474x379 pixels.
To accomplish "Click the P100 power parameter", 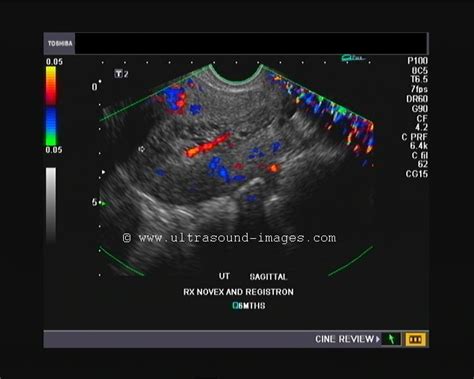I will (x=417, y=61).
